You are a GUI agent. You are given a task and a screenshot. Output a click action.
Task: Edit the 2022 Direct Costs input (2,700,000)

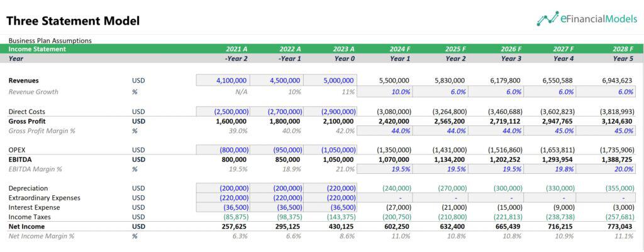pos(277,111)
